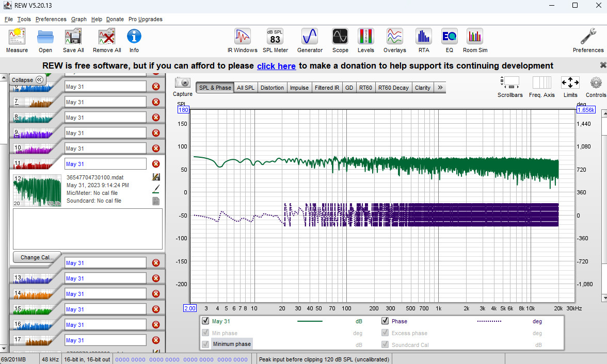The image size is (607, 364).
Task: Open the Scope tool
Action: click(340, 37)
